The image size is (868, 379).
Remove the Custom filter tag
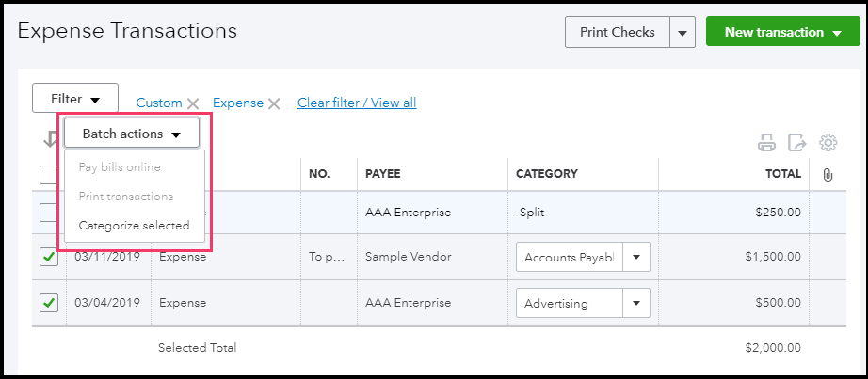click(x=193, y=103)
